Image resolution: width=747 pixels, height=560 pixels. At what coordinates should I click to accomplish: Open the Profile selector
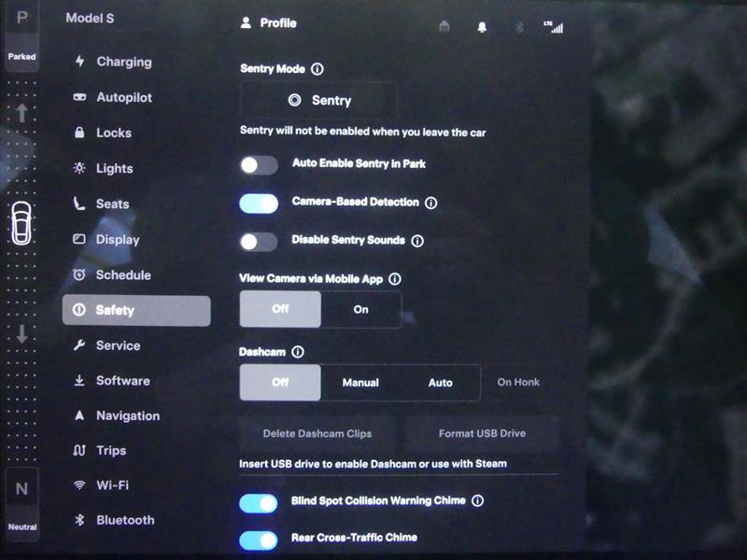(269, 22)
